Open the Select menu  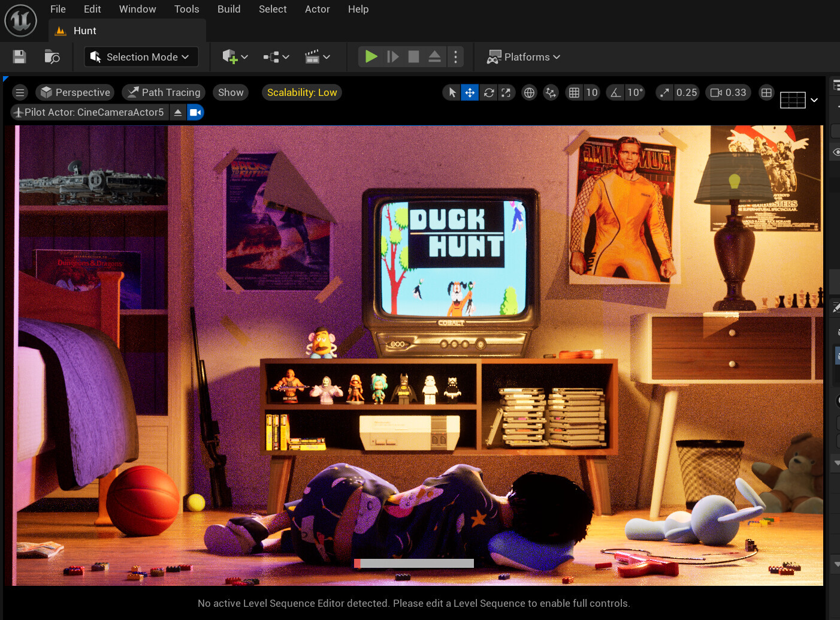tap(273, 9)
